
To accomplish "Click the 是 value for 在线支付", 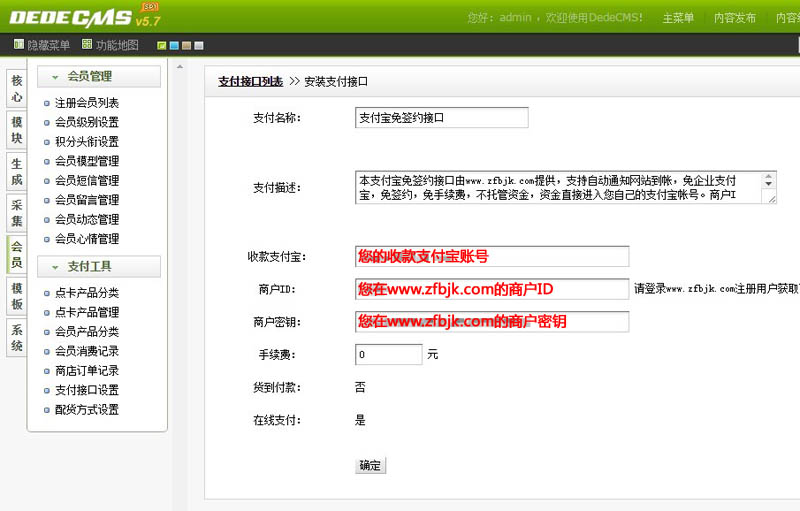I will coord(360,420).
